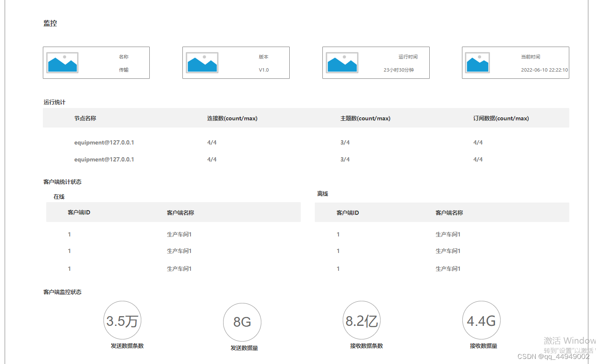Click the 运行统计 section heading
This screenshot has height=364, width=596.
tap(54, 102)
